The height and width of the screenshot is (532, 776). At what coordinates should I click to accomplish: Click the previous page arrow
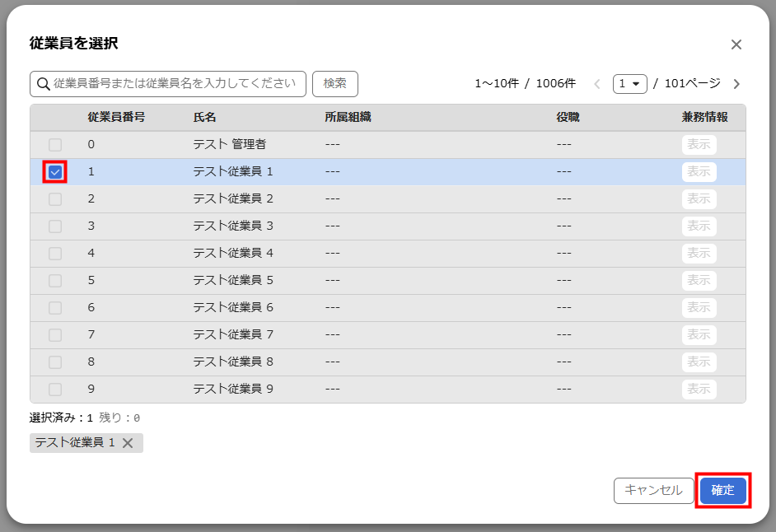[x=596, y=84]
